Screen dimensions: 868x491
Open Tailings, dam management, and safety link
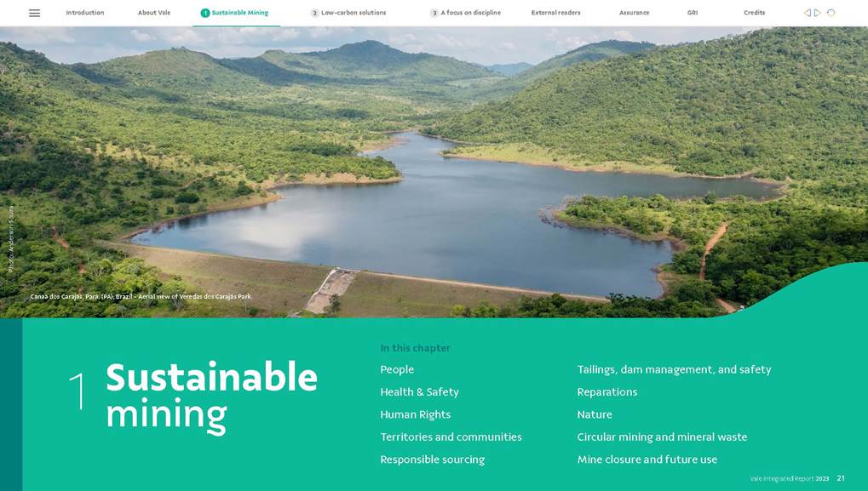[x=674, y=369]
